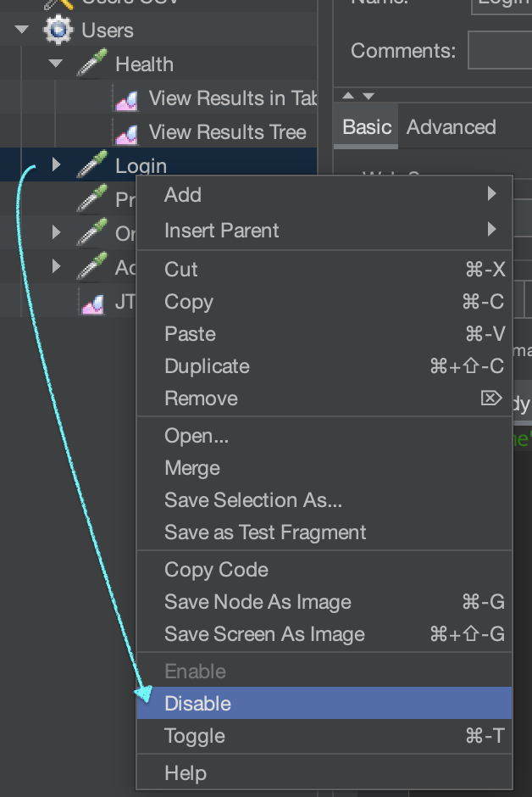Click the View Results Tree listener icon
Viewport: 532px width, 797px height.
click(x=126, y=133)
